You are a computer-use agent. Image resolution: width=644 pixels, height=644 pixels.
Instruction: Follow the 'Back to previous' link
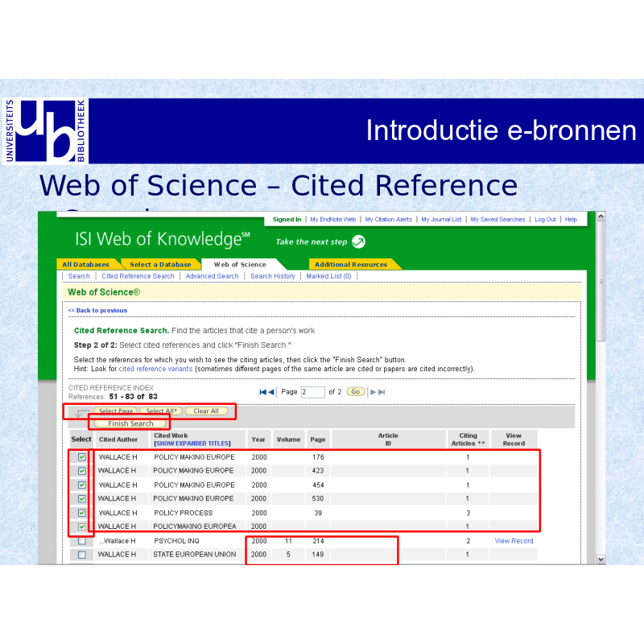click(97, 310)
